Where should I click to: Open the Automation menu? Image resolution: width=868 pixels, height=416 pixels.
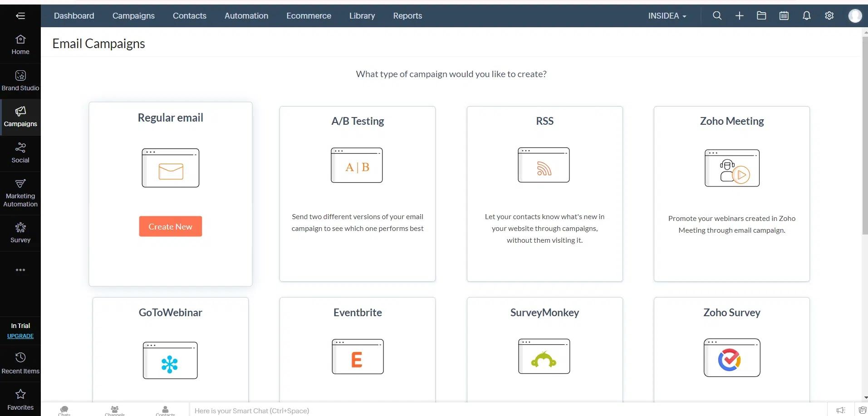246,16
